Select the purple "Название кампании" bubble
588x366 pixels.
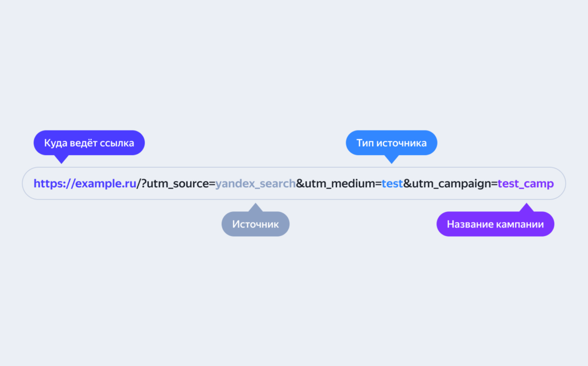(x=495, y=224)
